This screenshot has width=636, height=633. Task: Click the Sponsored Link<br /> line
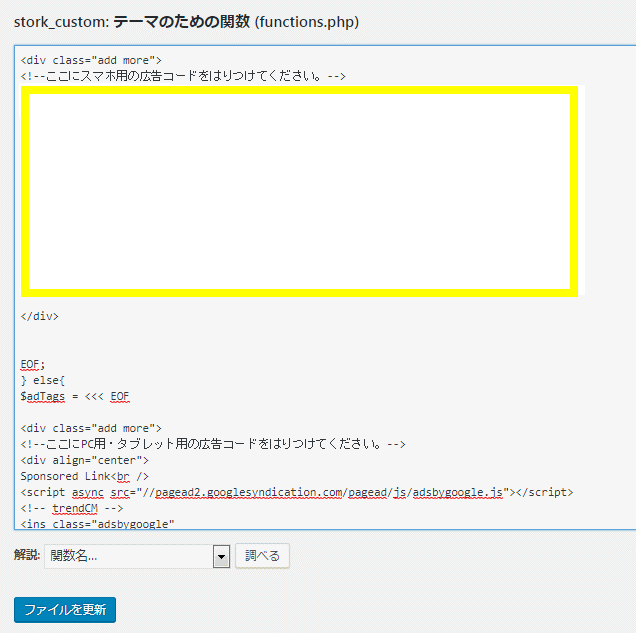coord(85,476)
